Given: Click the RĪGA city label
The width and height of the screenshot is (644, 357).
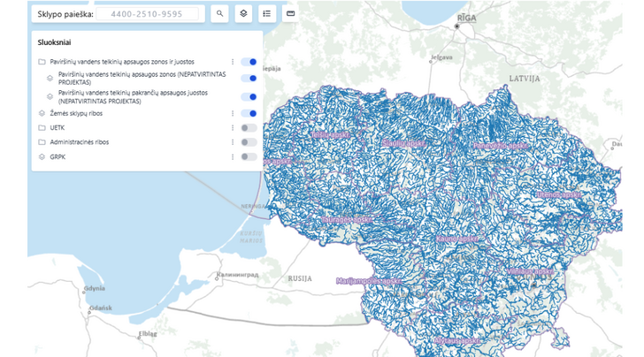Looking at the screenshot, I should tap(467, 18).
